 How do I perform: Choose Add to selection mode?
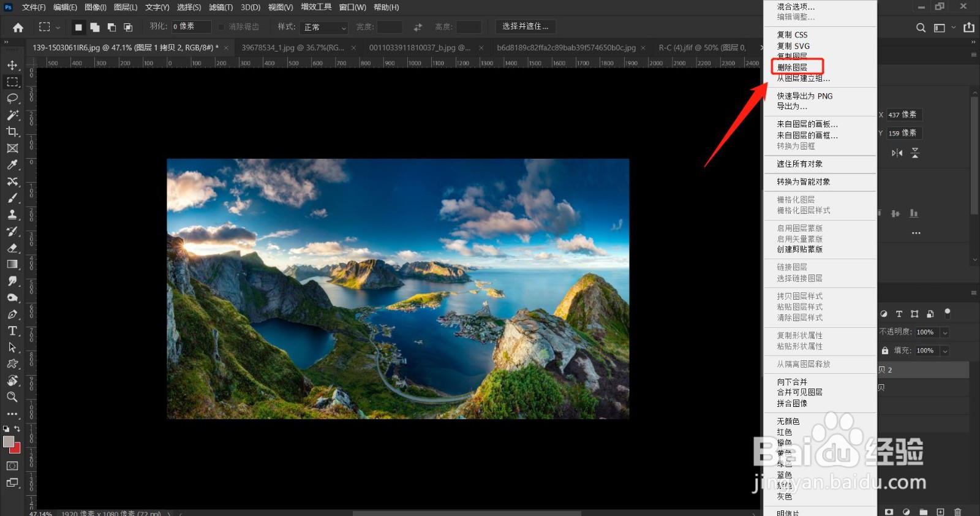point(95,27)
